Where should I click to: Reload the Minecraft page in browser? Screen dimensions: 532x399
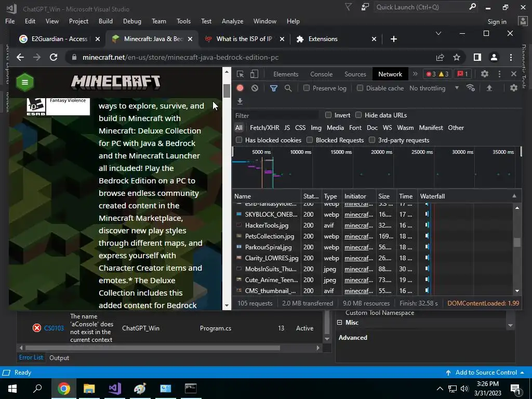54,57
